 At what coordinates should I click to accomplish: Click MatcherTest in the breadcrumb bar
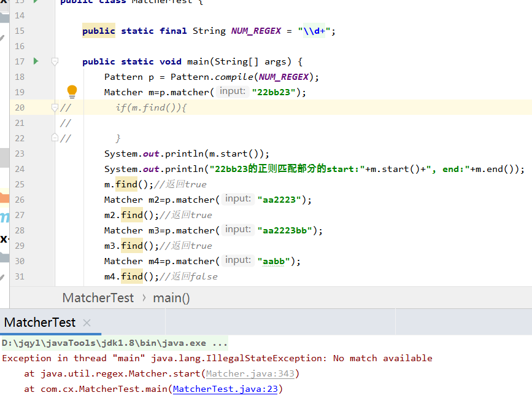(x=98, y=298)
